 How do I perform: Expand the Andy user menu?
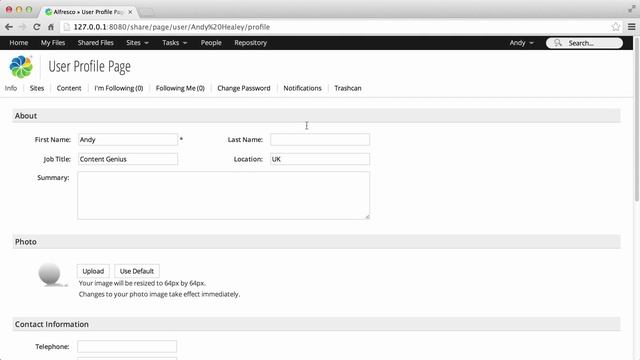(521, 43)
